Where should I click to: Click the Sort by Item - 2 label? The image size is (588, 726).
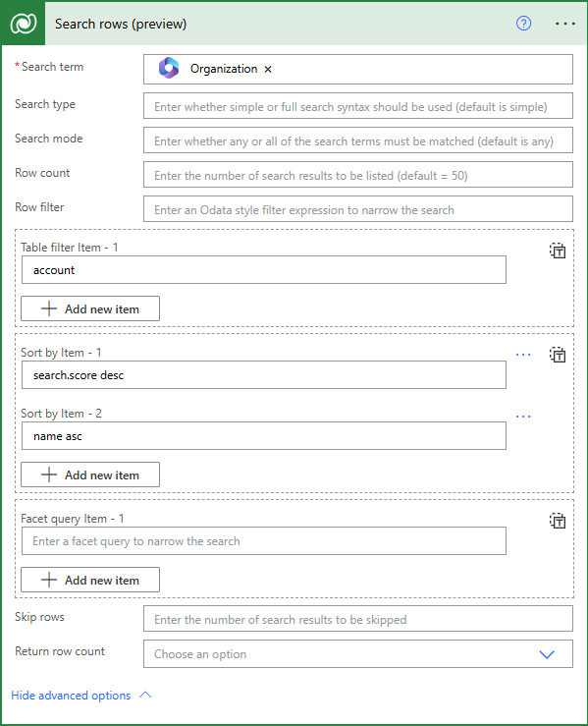pyautogui.click(x=61, y=414)
